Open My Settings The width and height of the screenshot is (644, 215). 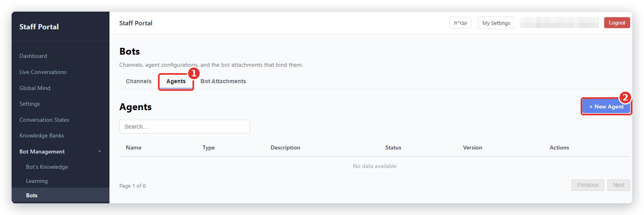click(496, 23)
